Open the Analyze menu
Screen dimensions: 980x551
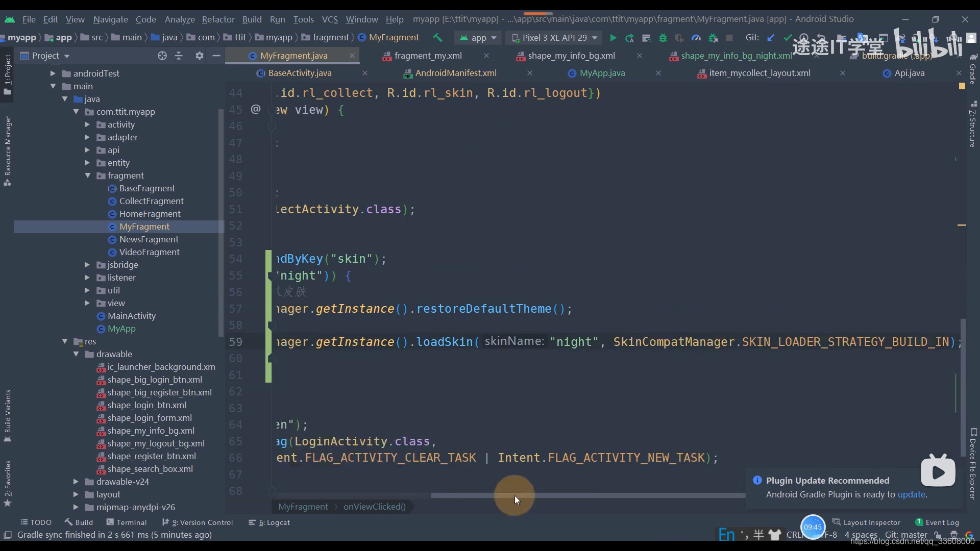point(180,19)
